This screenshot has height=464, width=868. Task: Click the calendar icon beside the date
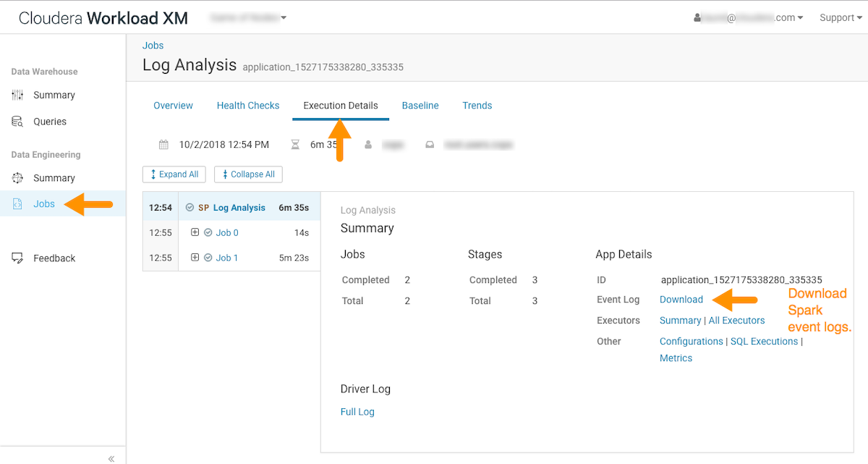164,145
